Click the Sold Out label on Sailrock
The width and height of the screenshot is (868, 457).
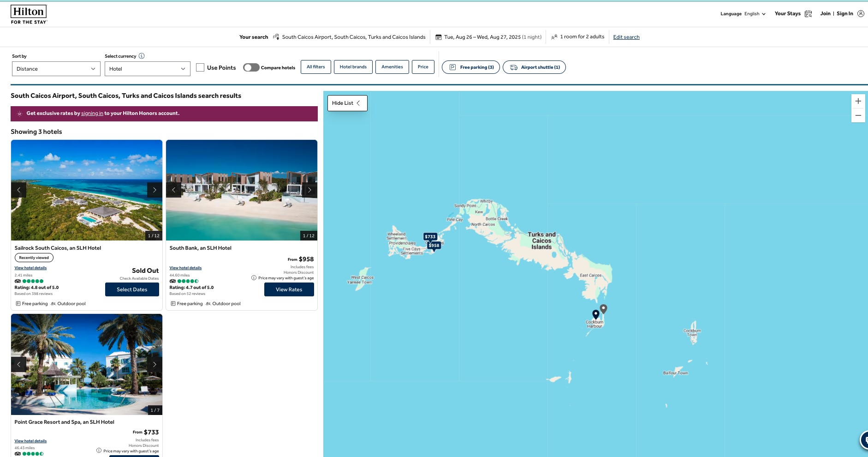pos(145,271)
